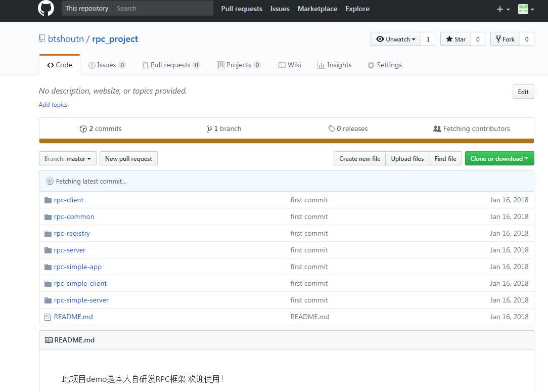Focus the repository search field

[x=162, y=9]
